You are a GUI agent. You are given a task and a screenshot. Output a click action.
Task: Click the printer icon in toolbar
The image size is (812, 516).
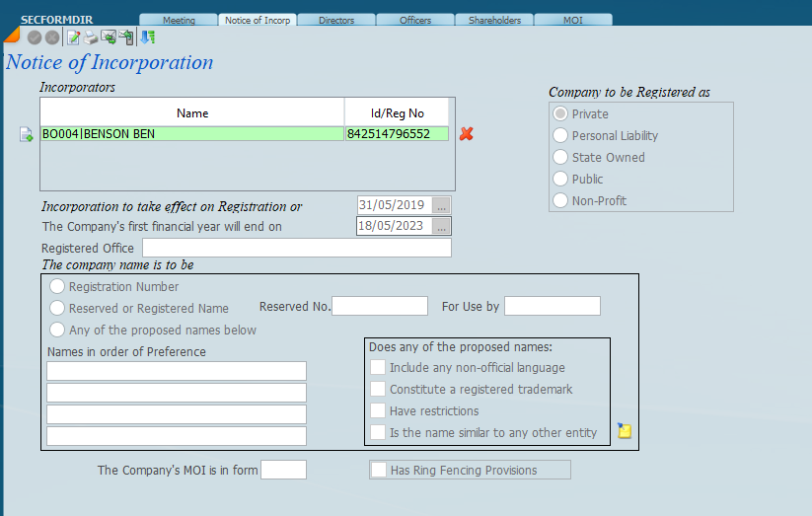tap(91, 37)
